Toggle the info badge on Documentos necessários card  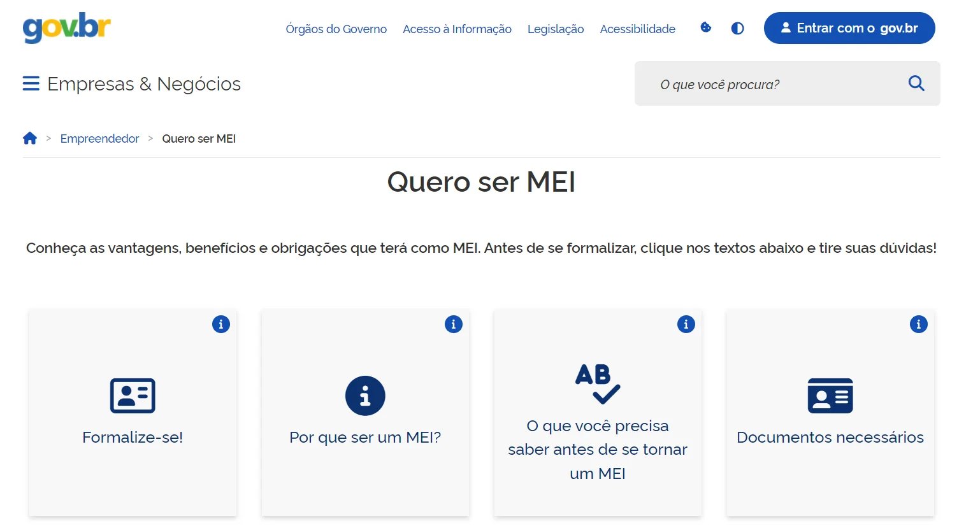[x=918, y=324]
